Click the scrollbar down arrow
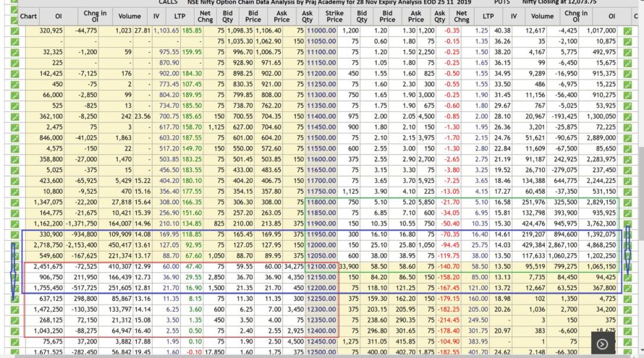This screenshot has width=644, height=358. coord(642,350)
